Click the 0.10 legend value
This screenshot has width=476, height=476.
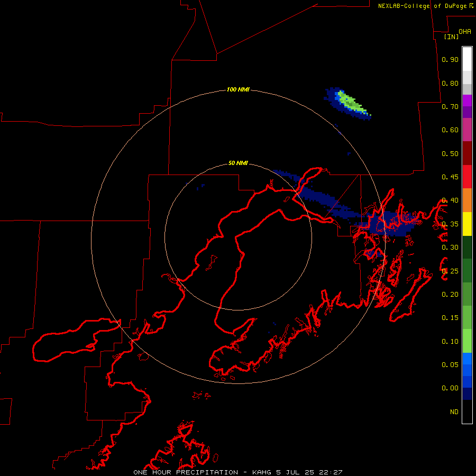[450, 342]
